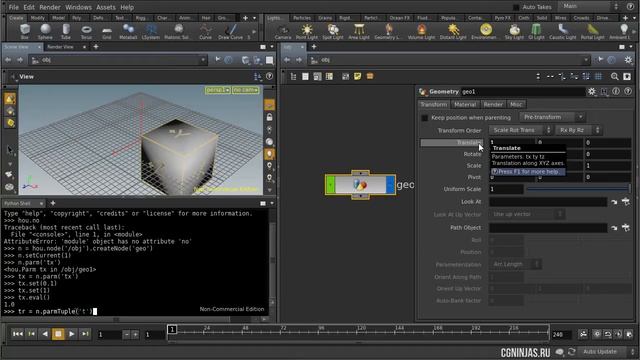The height and width of the screenshot is (360, 640).
Task: Switch to the Render parameter tab
Action: [x=493, y=104]
